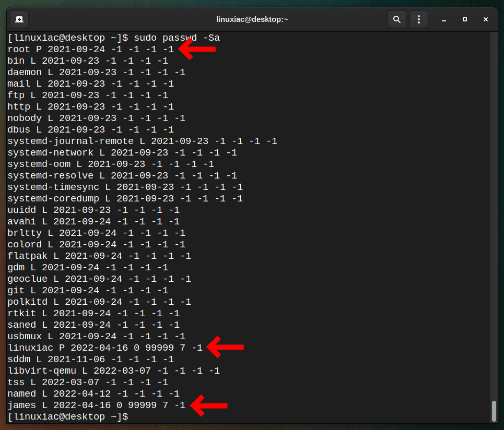This screenshot has width=504, height=430.
Task: Click the systemd-network row
Action: (122, 153)
